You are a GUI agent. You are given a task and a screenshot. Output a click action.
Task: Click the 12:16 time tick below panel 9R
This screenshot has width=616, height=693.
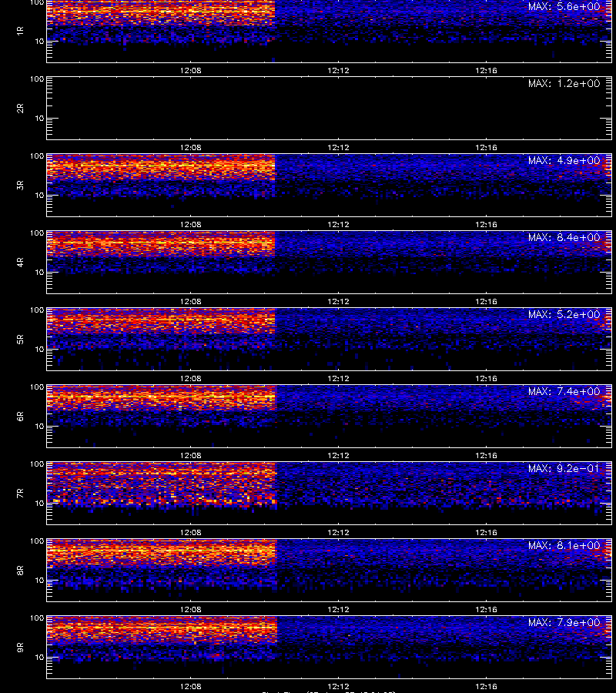(486, 686)
